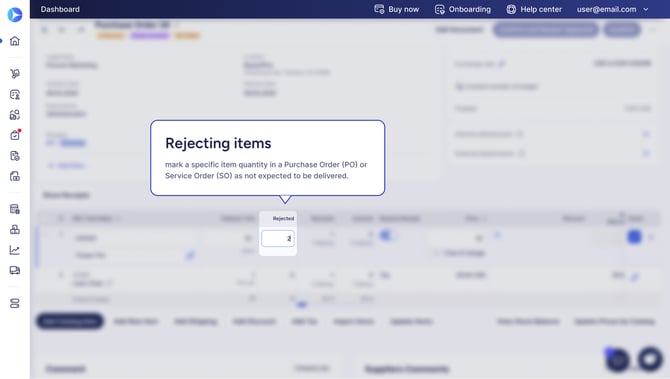This screenshot has width=670, height=379.
Task: Open Onboarding from the top bar
Action: coord(463,9)
